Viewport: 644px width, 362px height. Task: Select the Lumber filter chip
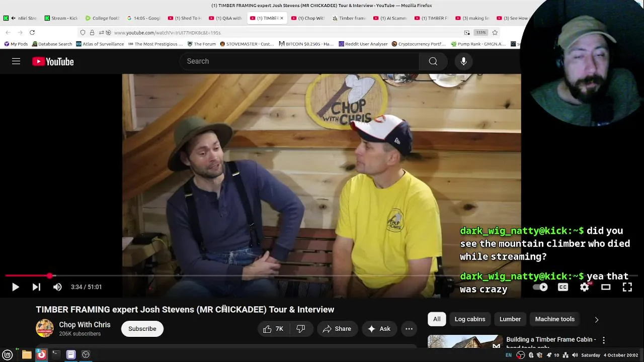[510, 319]
